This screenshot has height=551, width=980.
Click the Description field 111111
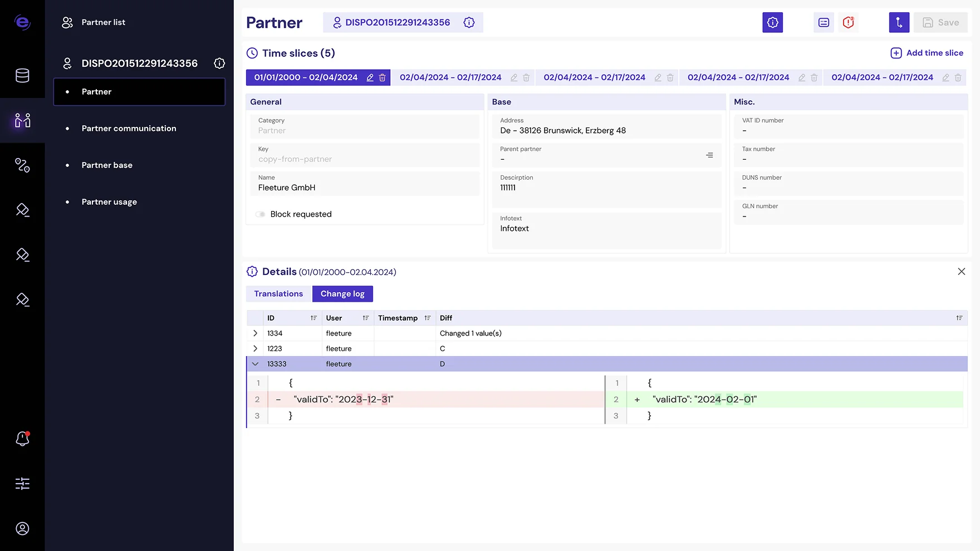coord(606,189)
